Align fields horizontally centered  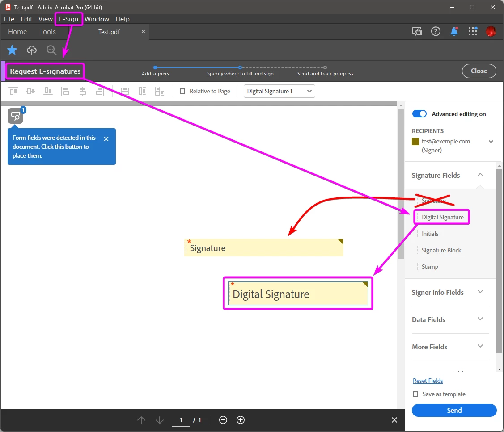(x=83, y=91)
